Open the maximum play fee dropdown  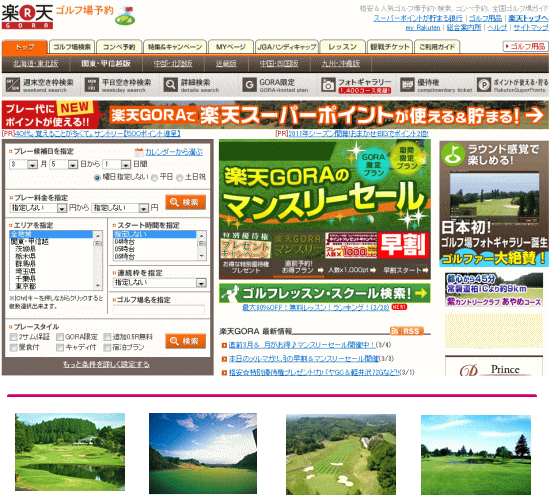(x=120, y=208)
